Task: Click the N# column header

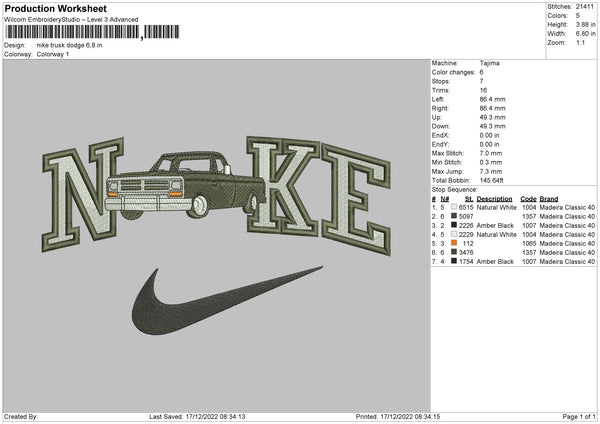Action: 445,199
